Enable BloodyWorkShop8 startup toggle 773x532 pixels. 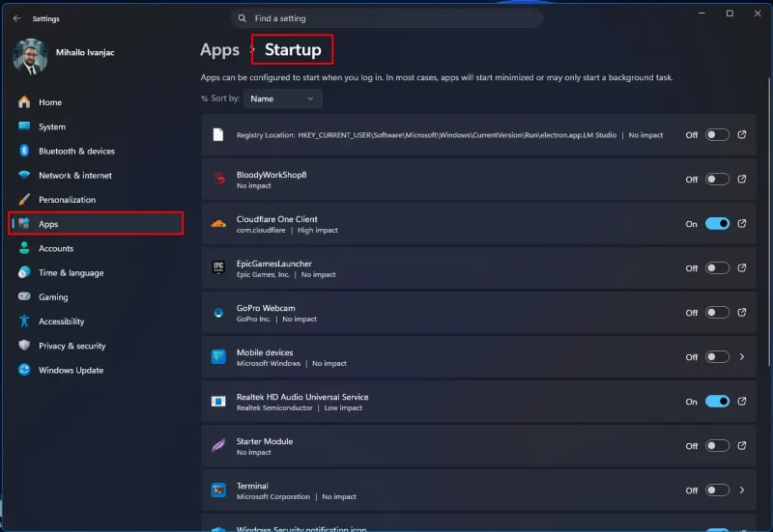click(x=717, y=179)
